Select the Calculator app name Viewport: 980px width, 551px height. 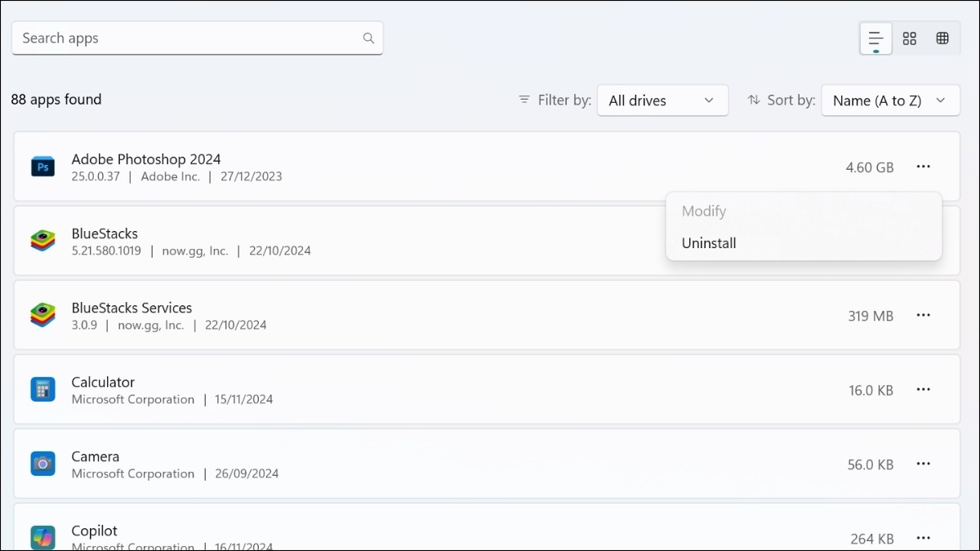tap(103, 382)
